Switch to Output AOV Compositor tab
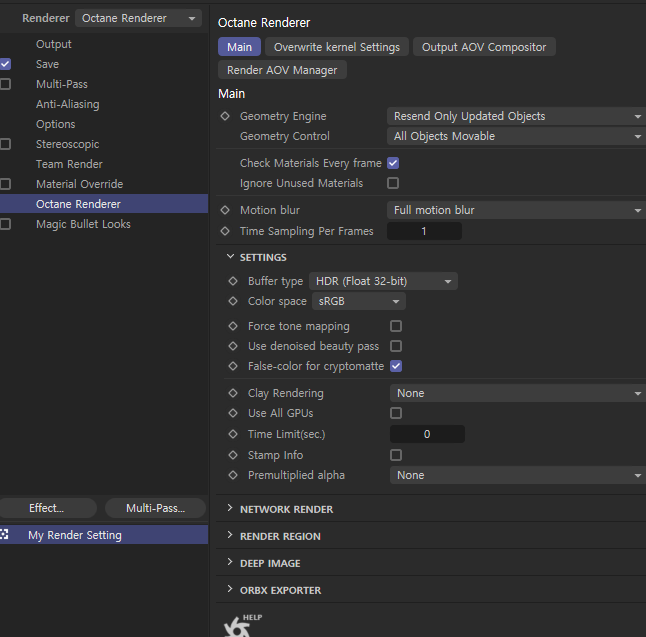This screenshot has width=646, height=637. click(484, 47)
